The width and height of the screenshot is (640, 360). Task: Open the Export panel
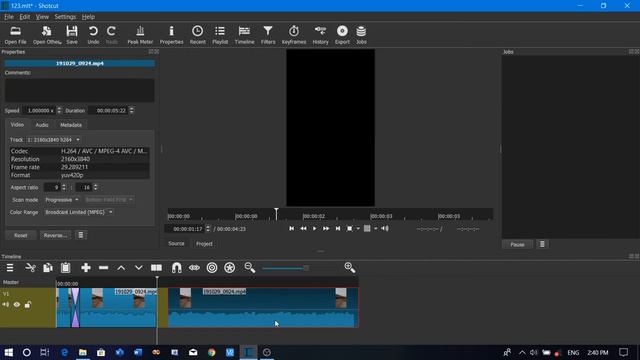[x=342, y=35]
